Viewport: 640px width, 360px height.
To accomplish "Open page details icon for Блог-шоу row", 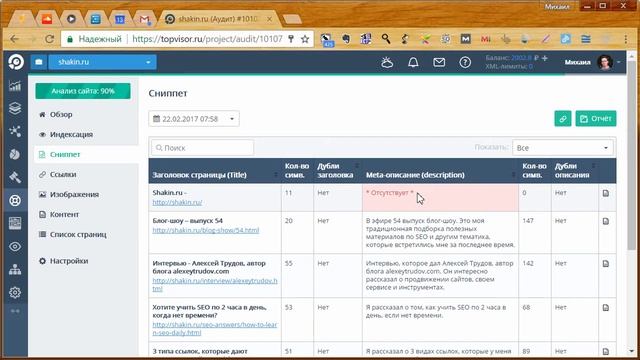I will 606,221.
